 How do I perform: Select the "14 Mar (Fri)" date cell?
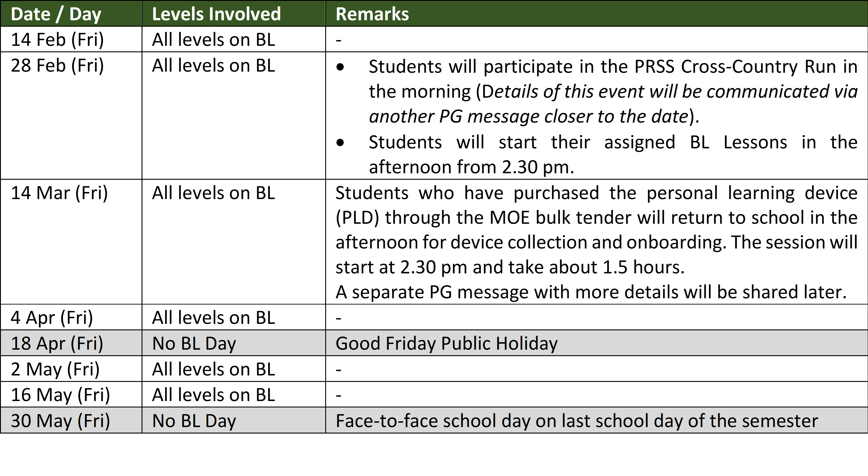[71, 242]
